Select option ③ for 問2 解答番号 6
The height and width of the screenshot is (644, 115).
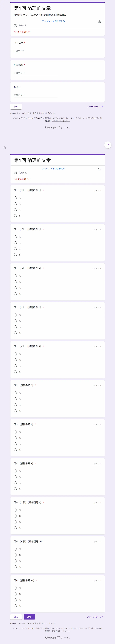click(x=15, y=405)
